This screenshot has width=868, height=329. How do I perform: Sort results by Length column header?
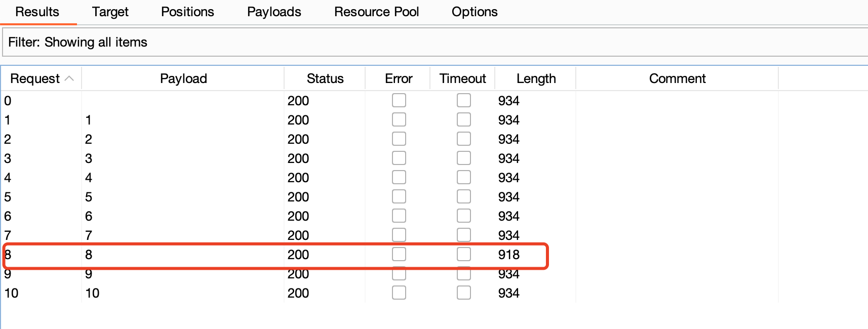[x=536, y=78]
